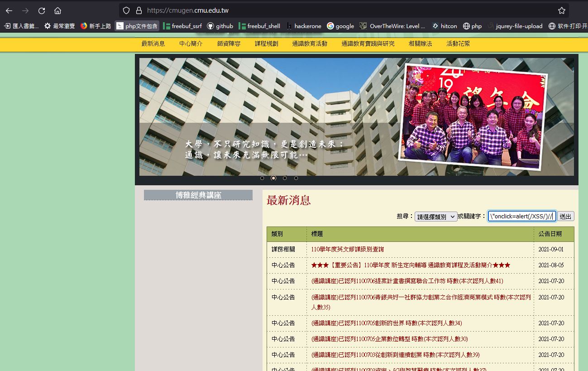Select the second banner slide dot
This screenshot has height=371, width=588.
pos(273,178)
